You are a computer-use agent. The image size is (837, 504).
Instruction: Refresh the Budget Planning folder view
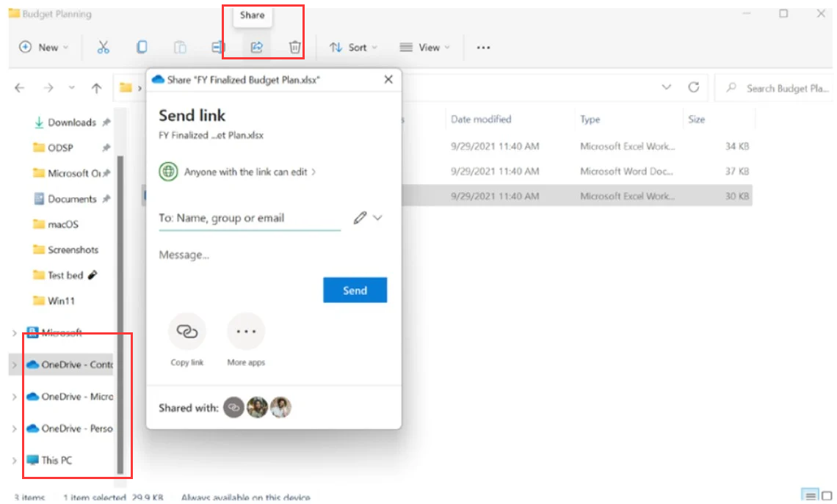click(694, 87)
